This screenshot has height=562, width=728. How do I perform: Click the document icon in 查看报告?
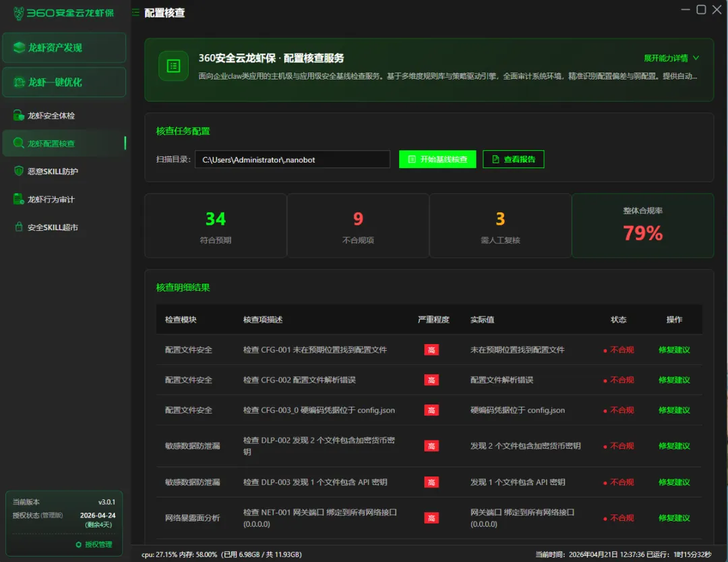point(495,159)
